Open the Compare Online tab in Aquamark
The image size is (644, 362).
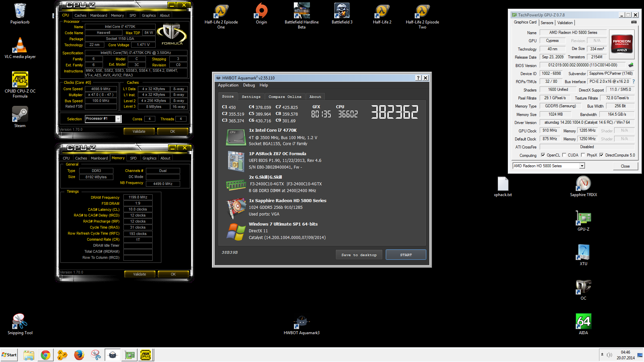coord(285,97)
